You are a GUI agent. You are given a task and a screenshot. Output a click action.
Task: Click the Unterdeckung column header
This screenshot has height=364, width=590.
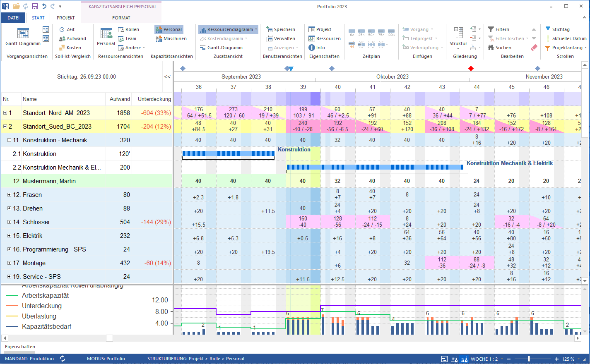click(153, 99)
